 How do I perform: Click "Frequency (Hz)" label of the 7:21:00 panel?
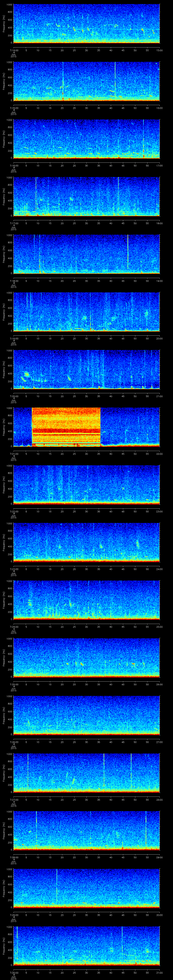tap(4, 427)
